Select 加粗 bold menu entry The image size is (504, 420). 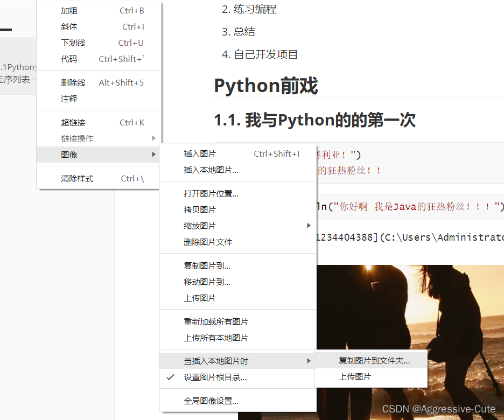99,11
